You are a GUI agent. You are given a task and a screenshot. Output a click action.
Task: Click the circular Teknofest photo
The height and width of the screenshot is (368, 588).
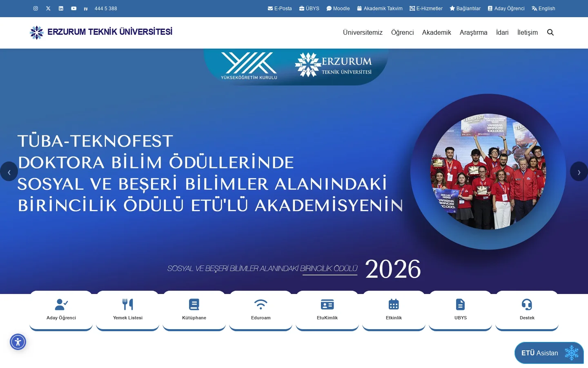pos(488,172)
